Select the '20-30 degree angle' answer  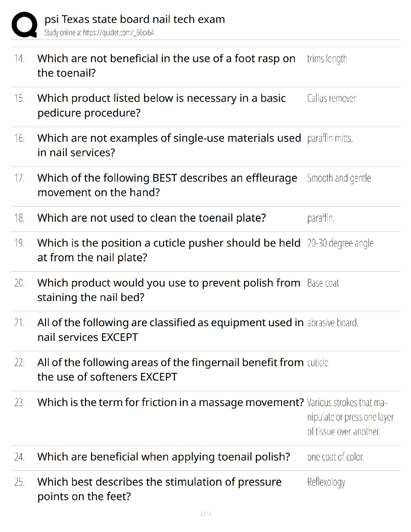tap(340, 243)
